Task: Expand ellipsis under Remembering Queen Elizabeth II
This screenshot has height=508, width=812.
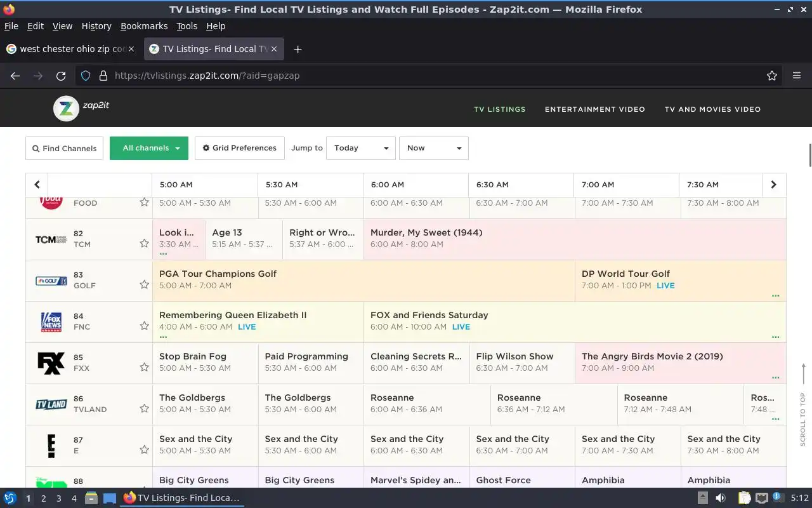Action: (x=163, y=337)
